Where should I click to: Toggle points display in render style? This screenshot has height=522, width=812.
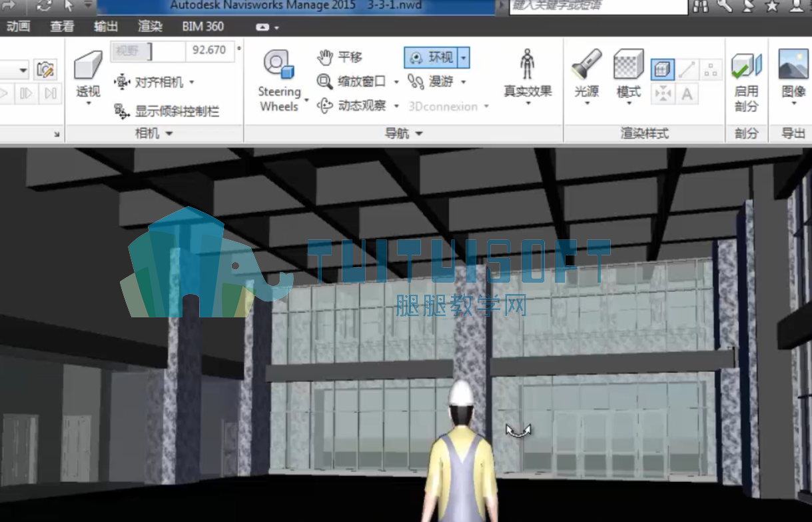[x=711, y=70]
